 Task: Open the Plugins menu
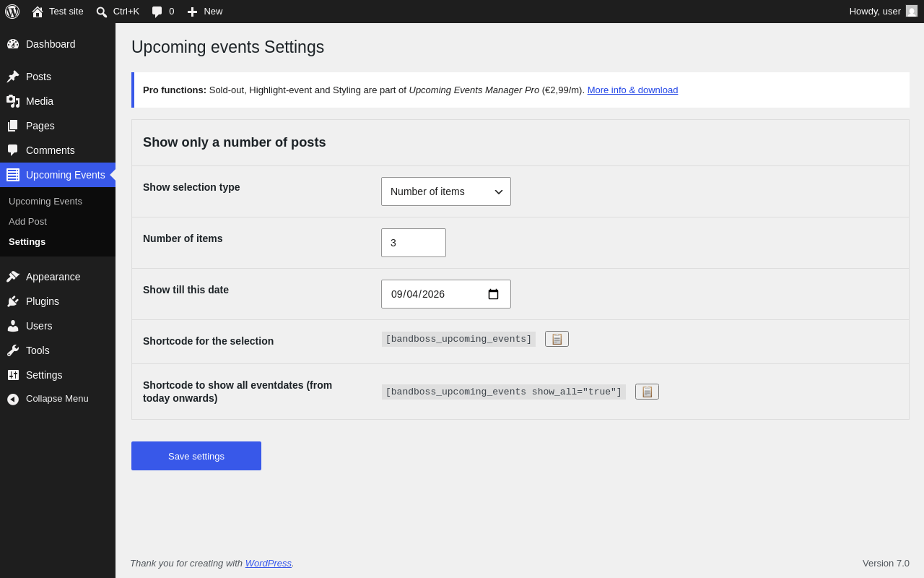[x=58, y=301]
